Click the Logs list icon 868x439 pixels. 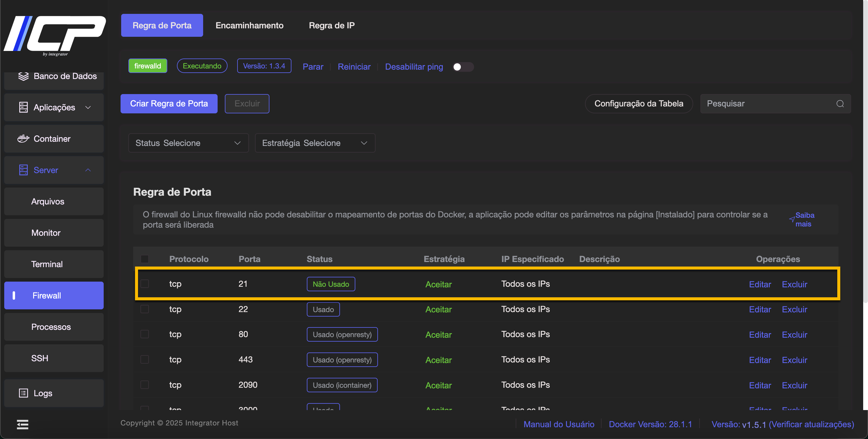(x=23, y=393)
